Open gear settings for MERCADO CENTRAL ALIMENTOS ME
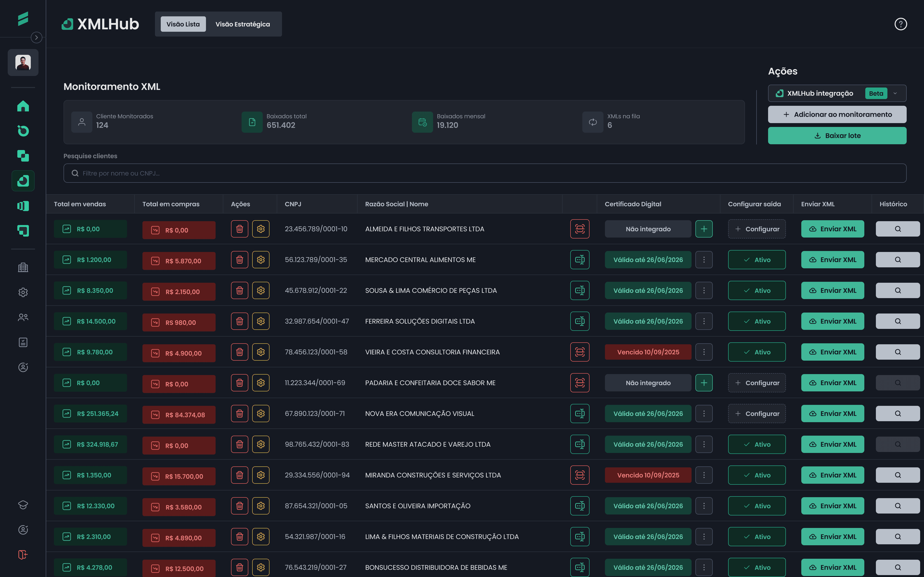Viewport: 924px width, 577px height. (x=261, y=260)
